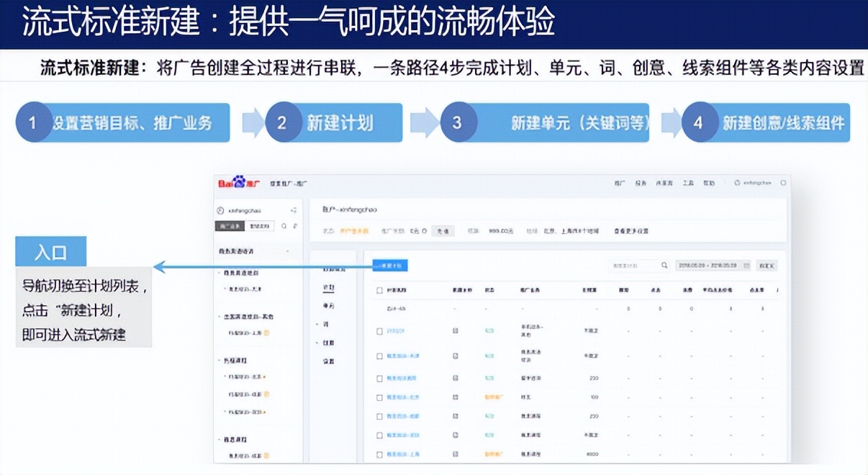Open the 报告 item in the top navigation
The width and height of the screenshot is (868, 475).
pos(641,184)
